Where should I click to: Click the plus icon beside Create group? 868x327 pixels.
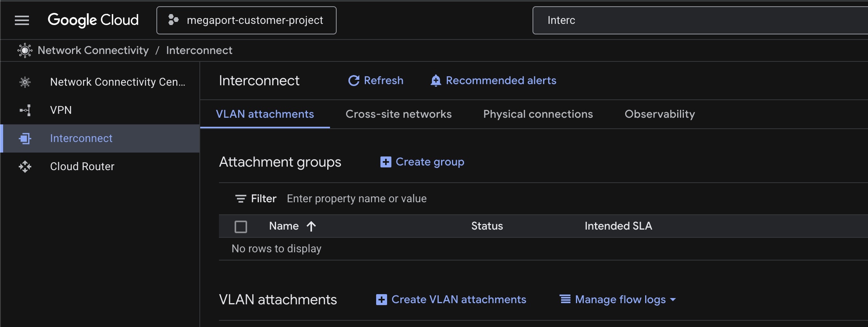386,162
